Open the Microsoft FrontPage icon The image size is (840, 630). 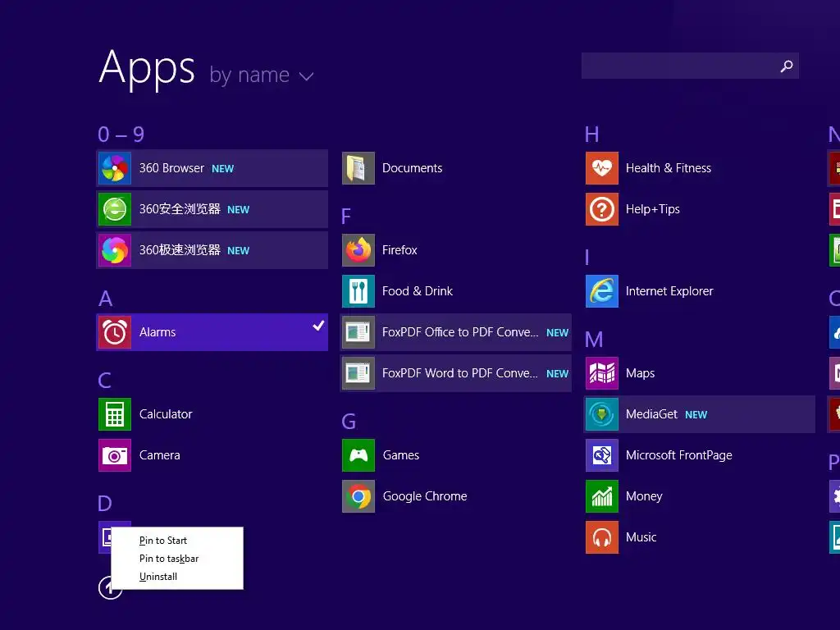[602, 455]
